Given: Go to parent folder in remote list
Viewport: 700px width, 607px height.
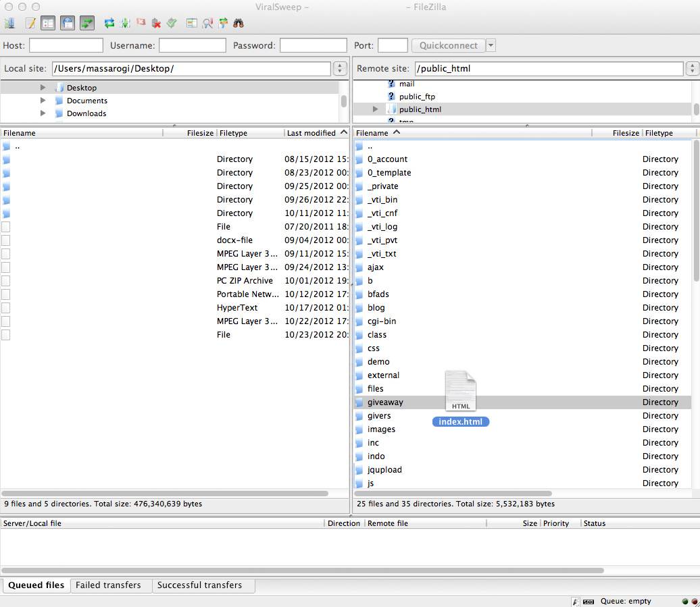Looking at the screenshot, I should click(x=522, y=147).
